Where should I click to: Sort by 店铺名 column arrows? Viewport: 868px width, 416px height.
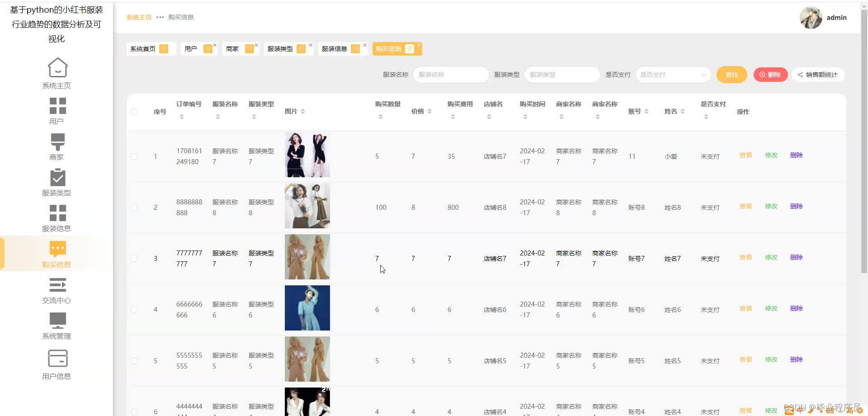click(x=489, y=117)
